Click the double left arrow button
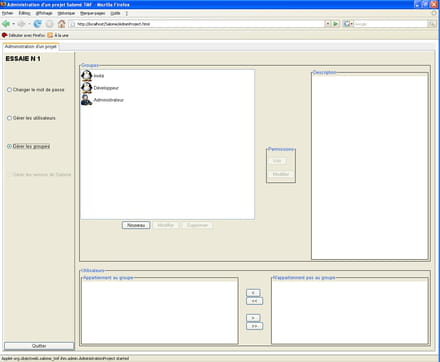This screenshot has height=362, width=440. (254, 301)
